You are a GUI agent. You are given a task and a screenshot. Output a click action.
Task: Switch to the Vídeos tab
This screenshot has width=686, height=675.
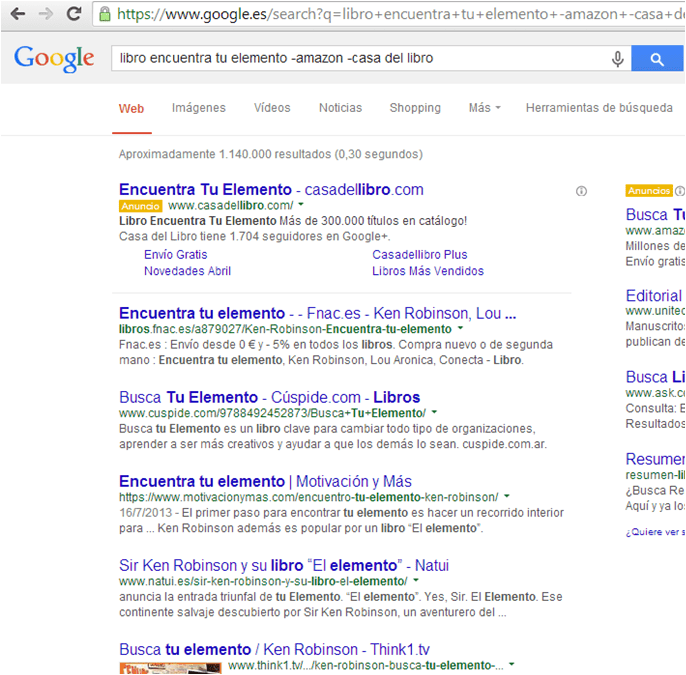click(x=272, y=108)
